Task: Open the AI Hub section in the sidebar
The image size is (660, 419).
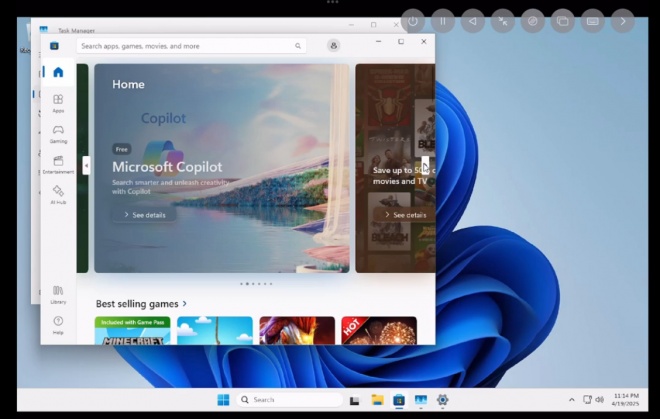Action: [x=58, y=195]
